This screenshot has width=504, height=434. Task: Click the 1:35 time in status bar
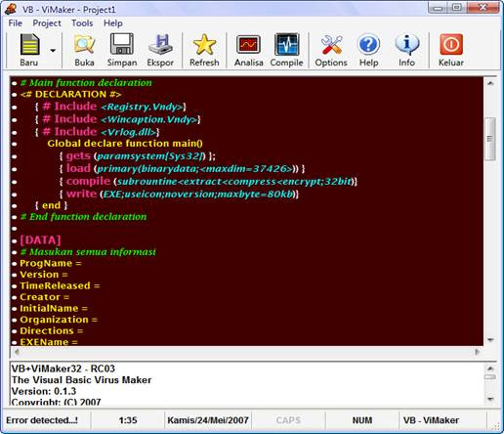point(128,420)
